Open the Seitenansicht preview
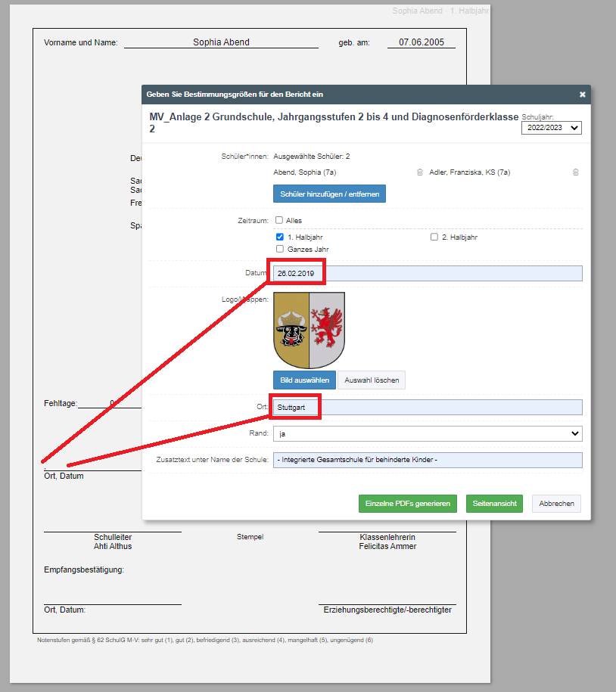The image size is (616, 692). (494, 504)
